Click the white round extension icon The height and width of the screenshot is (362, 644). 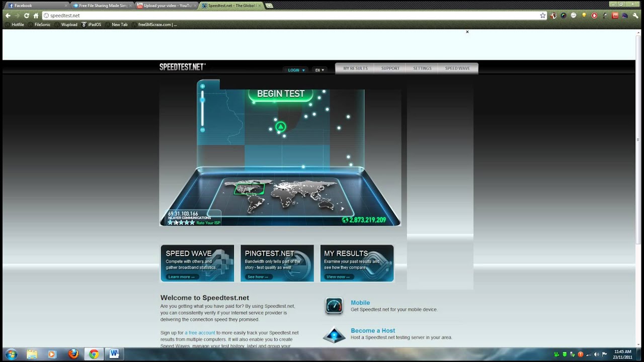coord(574,16)
